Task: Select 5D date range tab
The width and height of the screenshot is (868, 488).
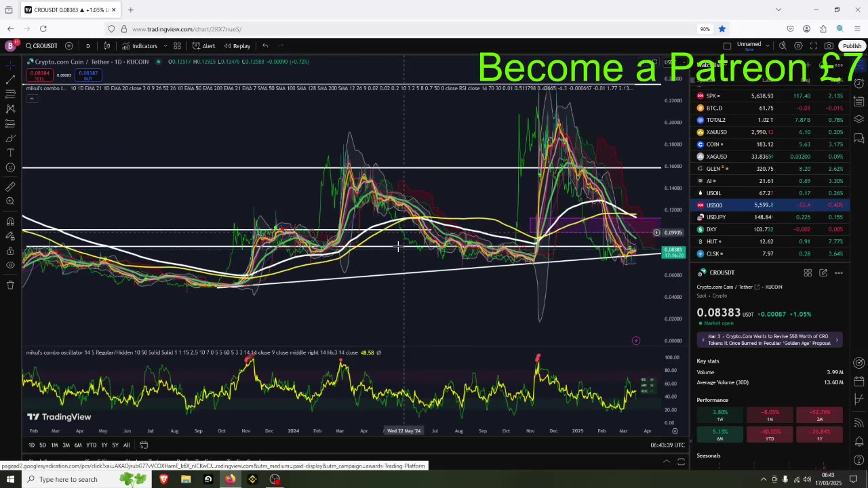Action: tap(42, 445)
